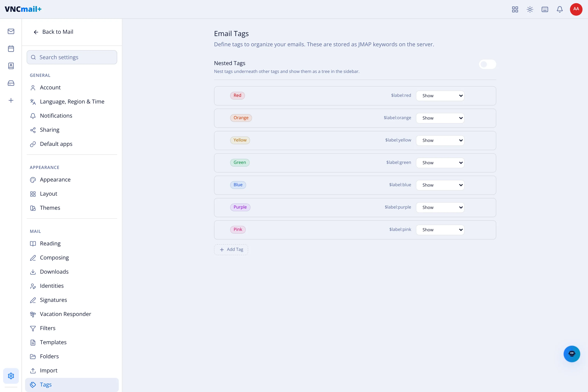Click the Add Tag button
588x392 pixels.
tap(231, 250)
